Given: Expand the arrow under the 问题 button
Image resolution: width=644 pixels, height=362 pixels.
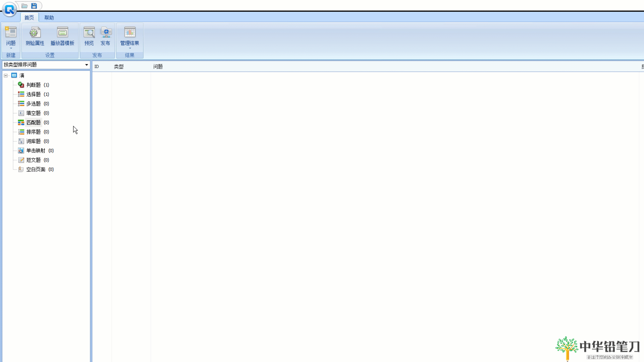Looking at the screenshot, I should (x=11, y=48).
